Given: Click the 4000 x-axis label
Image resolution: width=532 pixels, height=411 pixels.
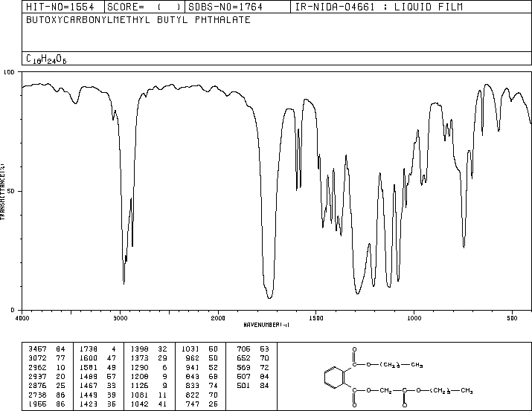Looking at the screenshot, I should click(22, 318).
